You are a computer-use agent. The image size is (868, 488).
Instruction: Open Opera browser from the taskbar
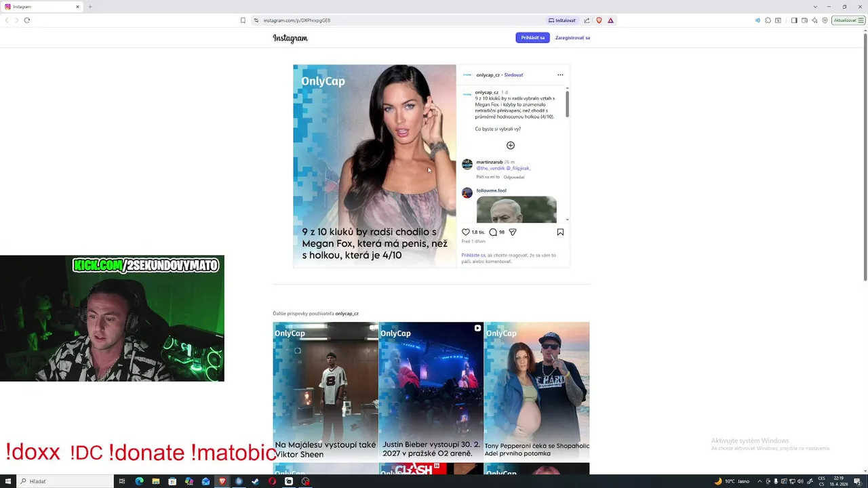[272, 481]
